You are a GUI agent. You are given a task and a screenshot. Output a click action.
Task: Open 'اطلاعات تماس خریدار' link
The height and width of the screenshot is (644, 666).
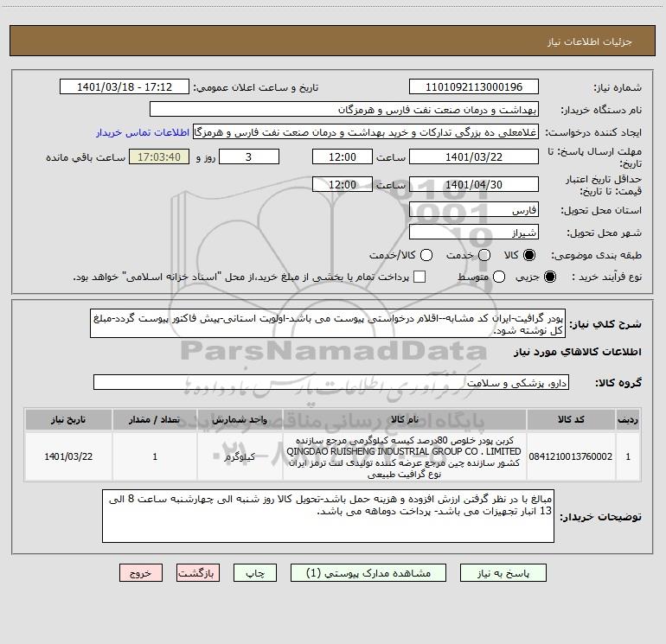click(143, 132)
